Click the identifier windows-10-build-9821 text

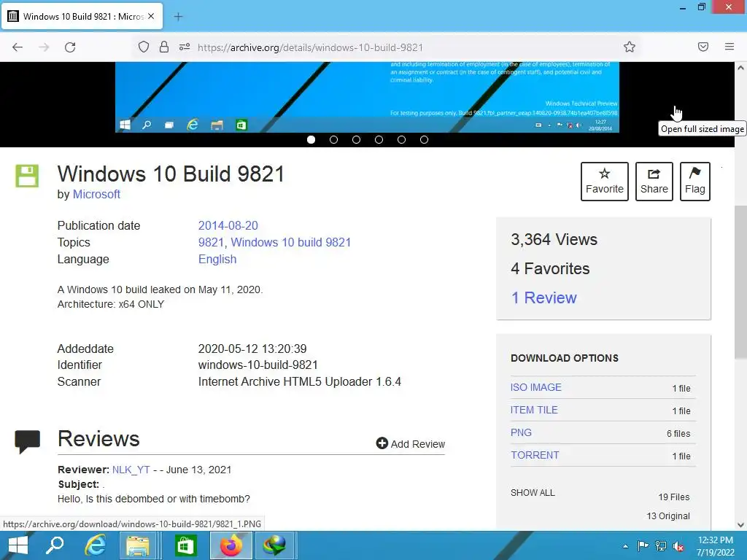[258, 365]
